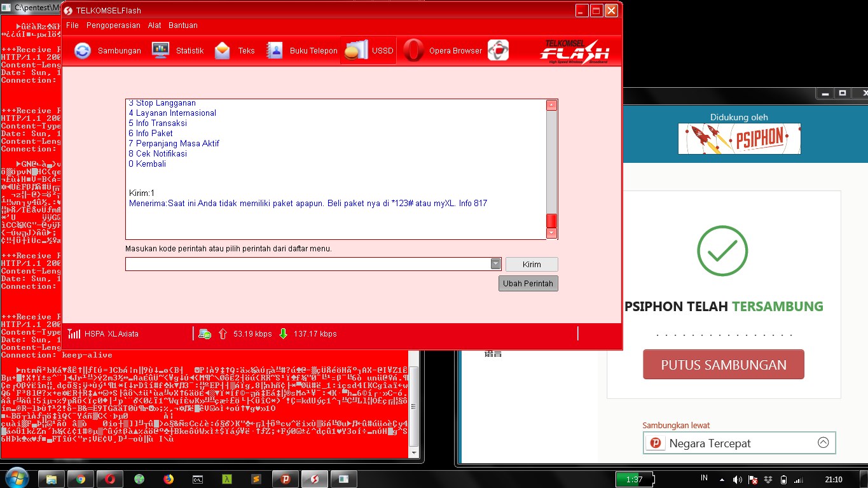Click the Psiphon sponsor banner
Screen dimensions: 868x488
[739, 139]
